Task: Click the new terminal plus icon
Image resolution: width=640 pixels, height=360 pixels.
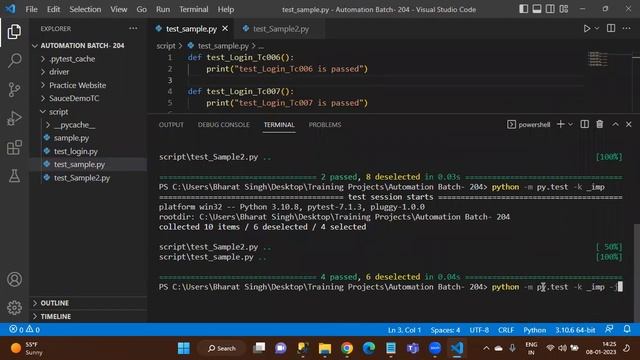Action: point(561,124)
